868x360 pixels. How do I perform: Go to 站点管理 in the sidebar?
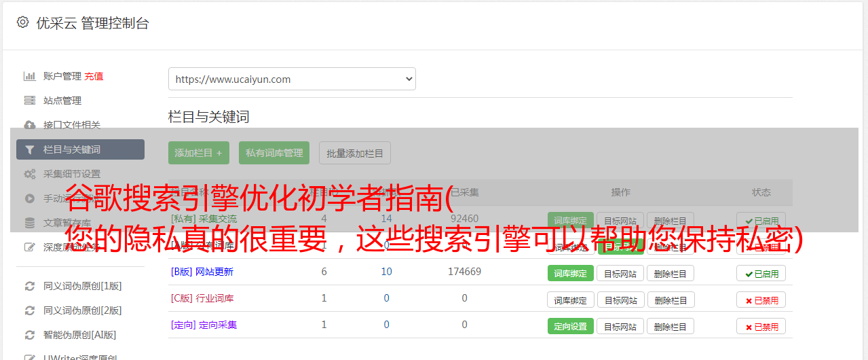click(x=62, y=101)
